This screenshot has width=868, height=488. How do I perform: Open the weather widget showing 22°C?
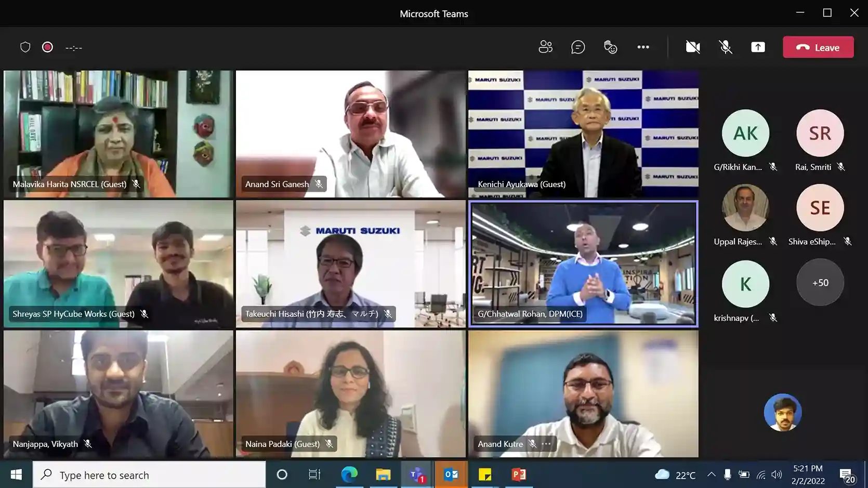pos(675,474)
